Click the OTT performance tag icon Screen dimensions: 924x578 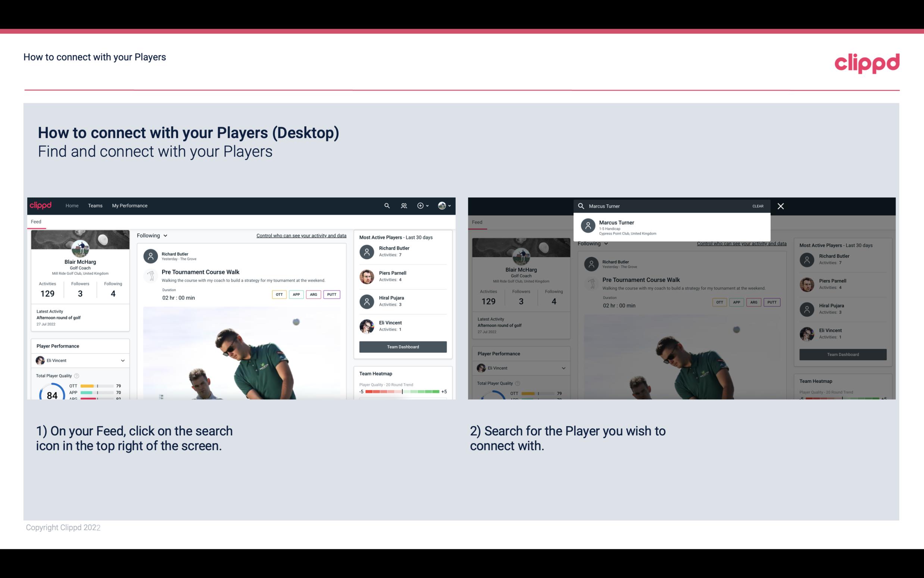pos(278,294)
